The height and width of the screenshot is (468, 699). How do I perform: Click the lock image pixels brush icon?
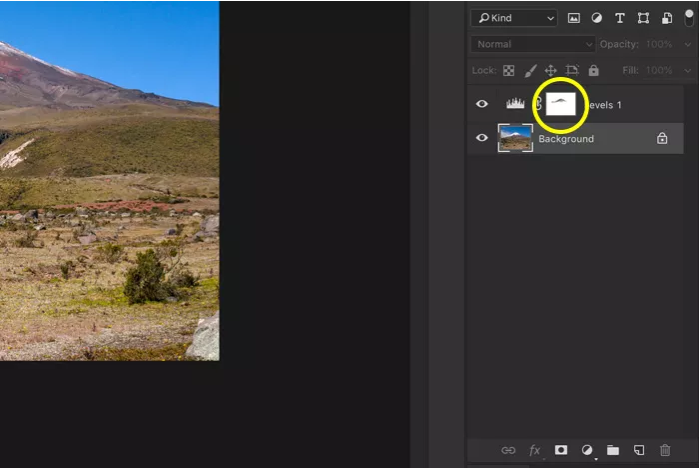[530, 71]
